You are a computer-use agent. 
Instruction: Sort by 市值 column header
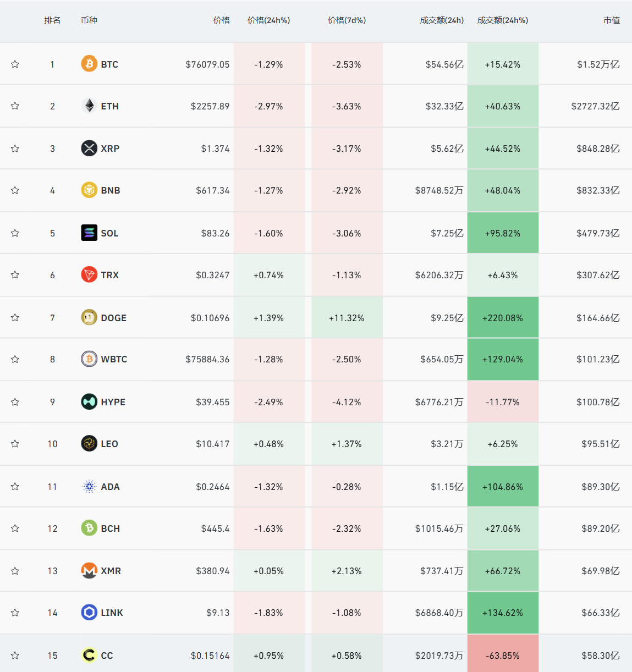611,20
